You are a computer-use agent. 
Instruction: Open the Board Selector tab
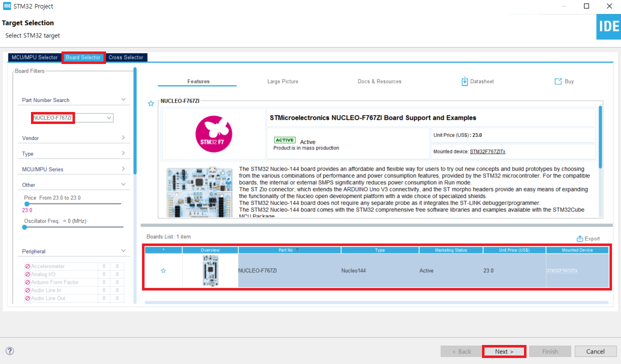83,57
